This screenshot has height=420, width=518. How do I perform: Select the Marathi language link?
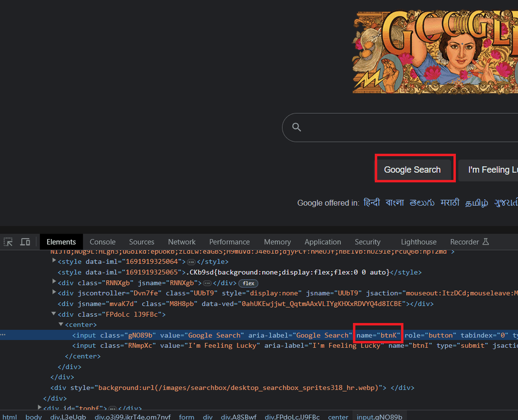click(x=450, y=202)
